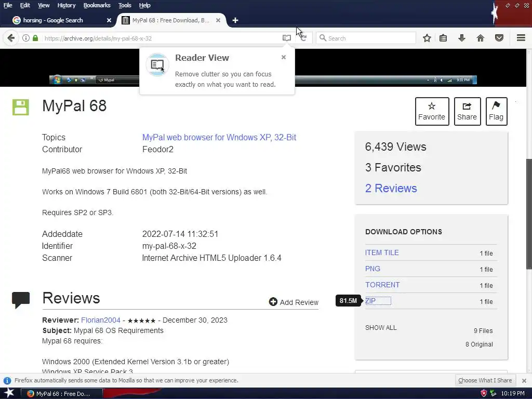The width and height of the screenshot is (532, 399).
Task: Select the MyPal 68 tab
Action: coord(171,20)
